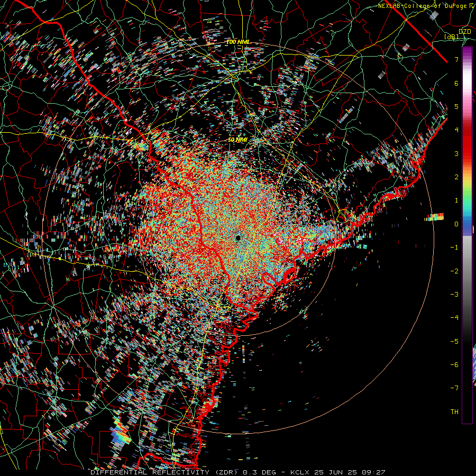Viewport: 476px width, 476px height.
Task: Click "0.3 DEG" elevation in the caption
Action: click(x=260, y=472)
